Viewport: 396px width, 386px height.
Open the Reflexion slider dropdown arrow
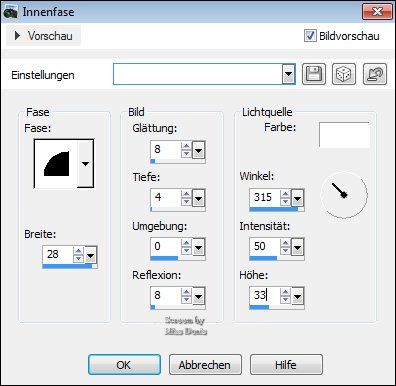(x=198, y=296)
